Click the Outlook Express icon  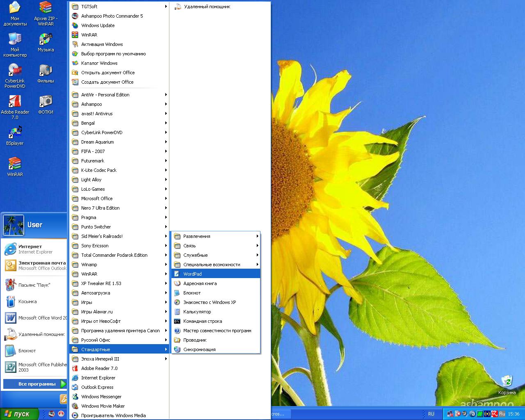click(x=75, y=387)
